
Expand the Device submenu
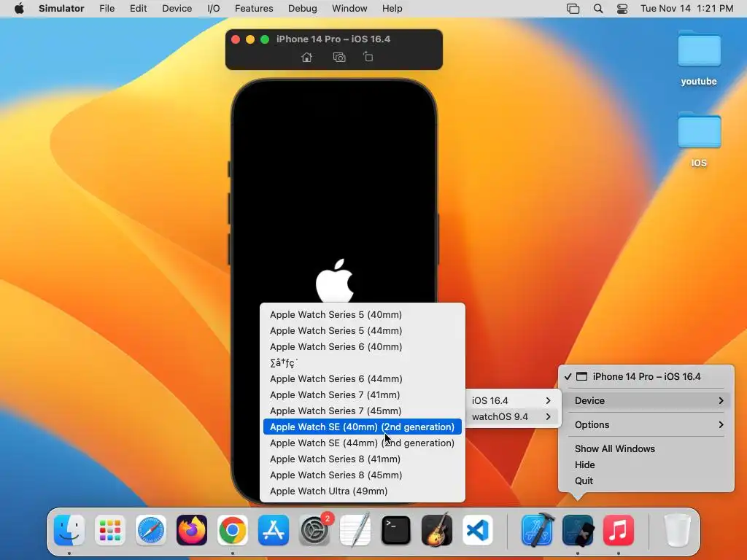646,400
